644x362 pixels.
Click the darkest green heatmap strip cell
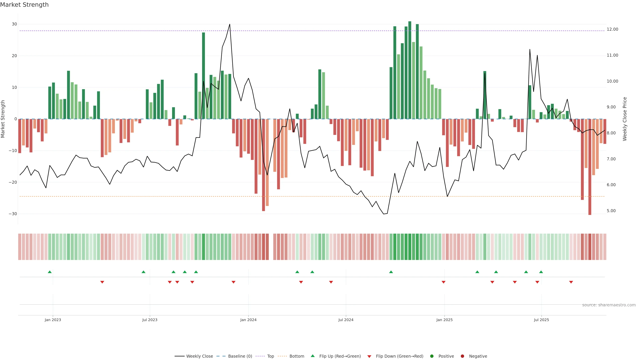tap(410, 247)
